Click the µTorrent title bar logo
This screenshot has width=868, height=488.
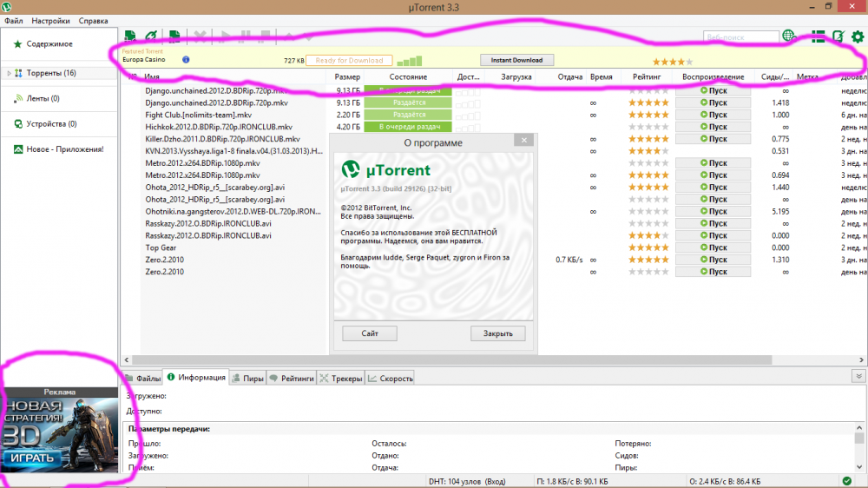point(7,7)
